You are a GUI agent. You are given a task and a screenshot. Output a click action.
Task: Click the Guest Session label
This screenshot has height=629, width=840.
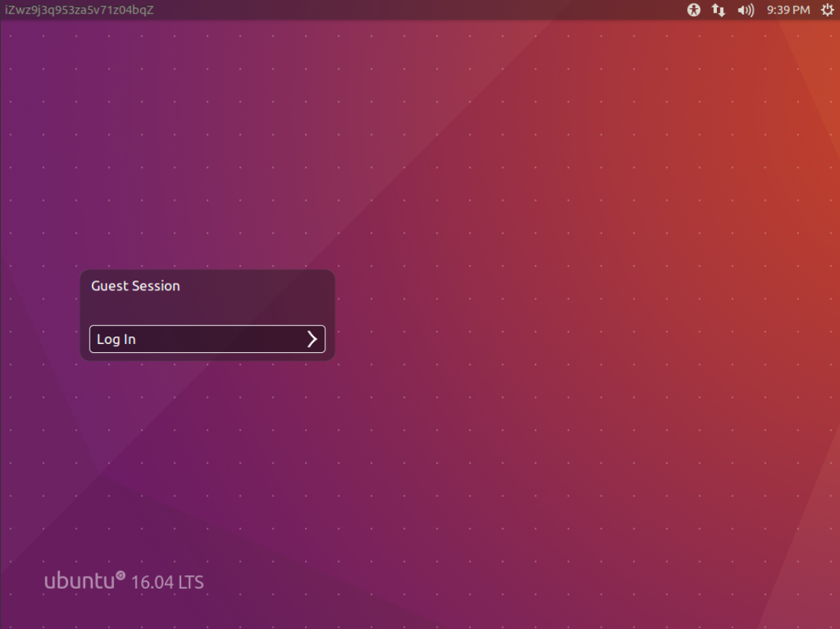coord(135,286)
